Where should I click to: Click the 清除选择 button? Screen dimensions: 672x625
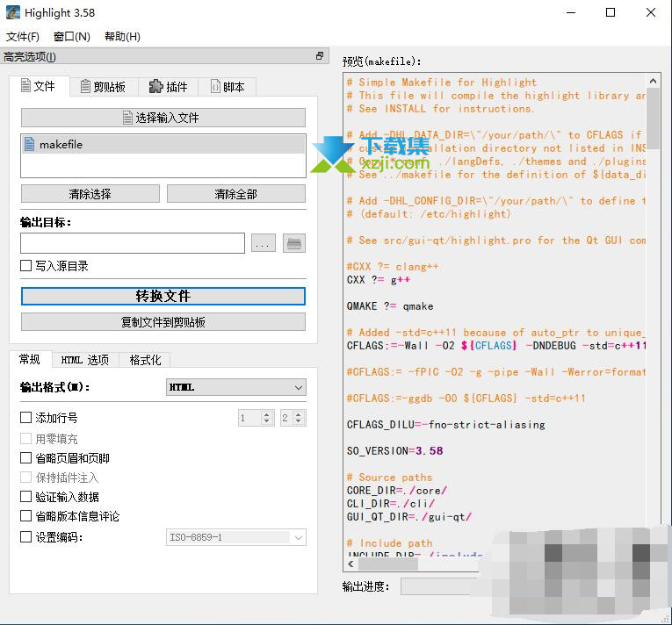point(90,194)
